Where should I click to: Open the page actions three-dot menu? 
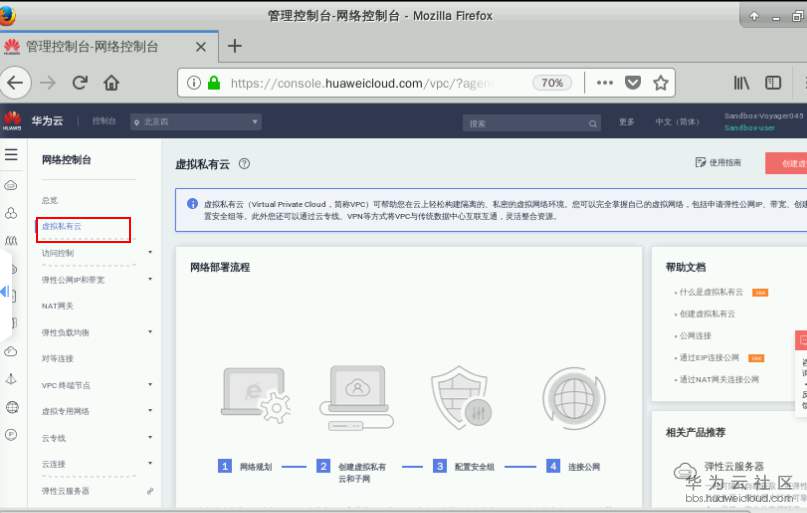605,82
